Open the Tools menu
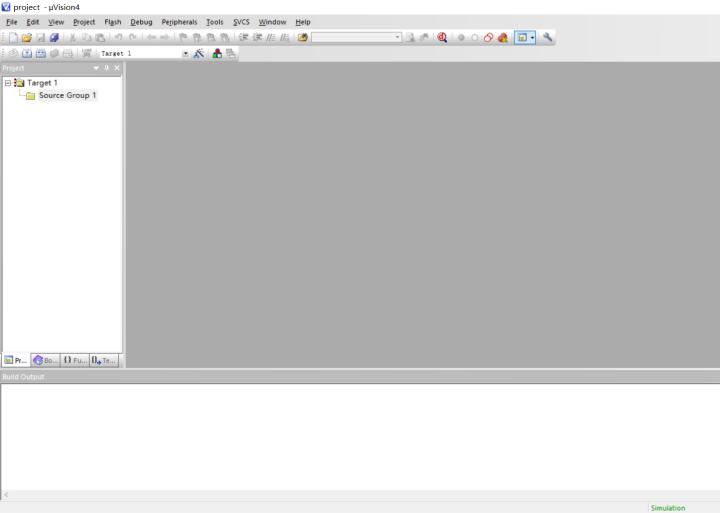This screenshot has width=720, height=513. click(x=214, y=22)
